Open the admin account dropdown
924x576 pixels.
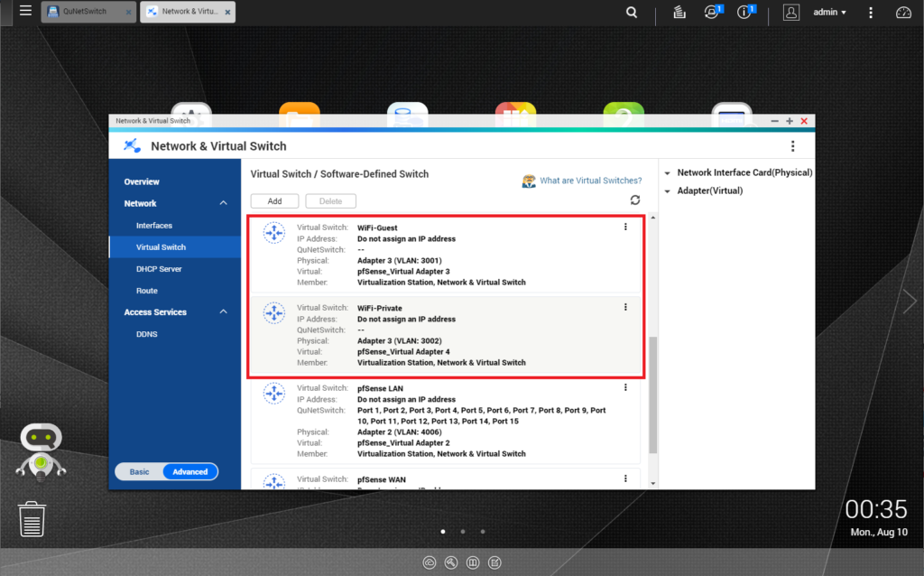pos(830,12)
